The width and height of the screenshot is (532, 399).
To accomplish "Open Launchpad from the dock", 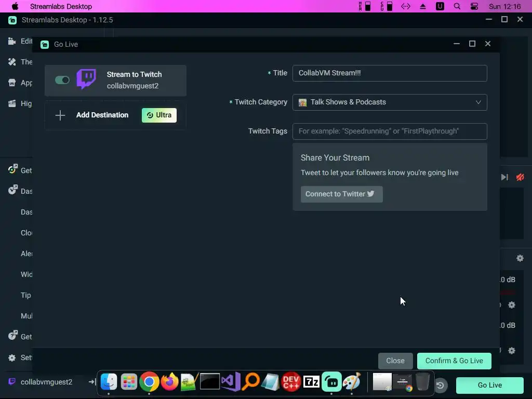I will [129, 382].
